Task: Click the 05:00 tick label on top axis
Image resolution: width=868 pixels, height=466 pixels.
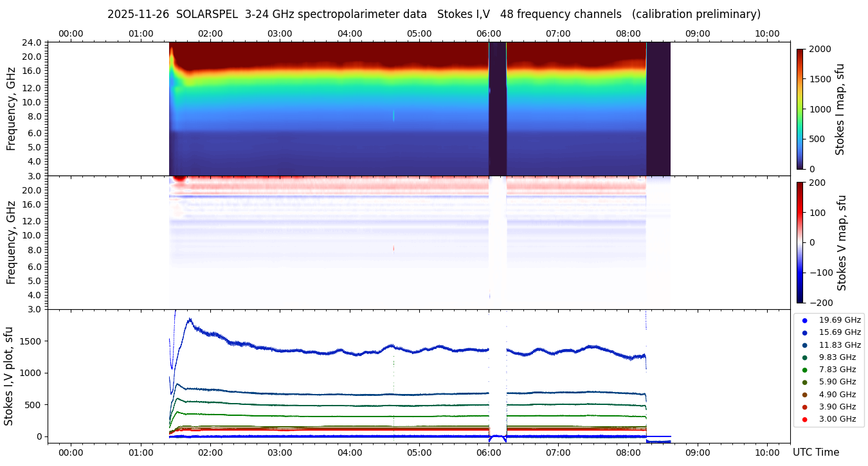Action: pos(419,33)
